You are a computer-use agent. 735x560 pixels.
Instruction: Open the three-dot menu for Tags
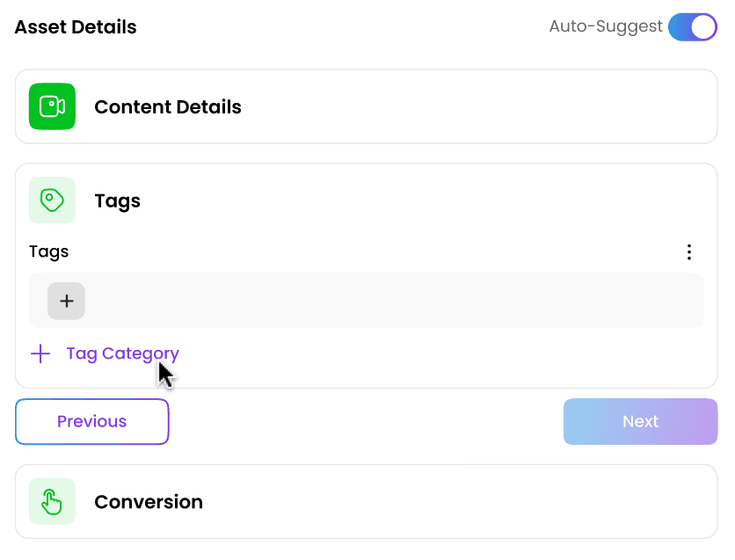click(689, 252)
